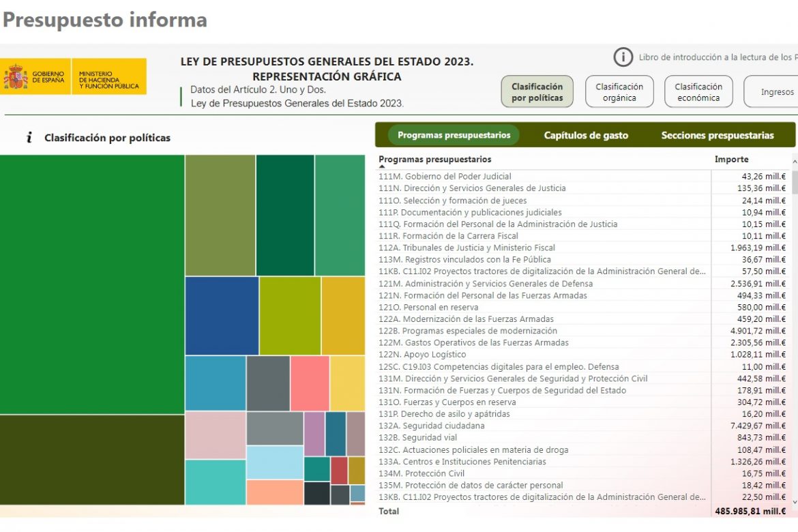Select row 131P. Derecho de asilo y apátridas
Viewport: 798px width, 532px height.
click(583, 414)
